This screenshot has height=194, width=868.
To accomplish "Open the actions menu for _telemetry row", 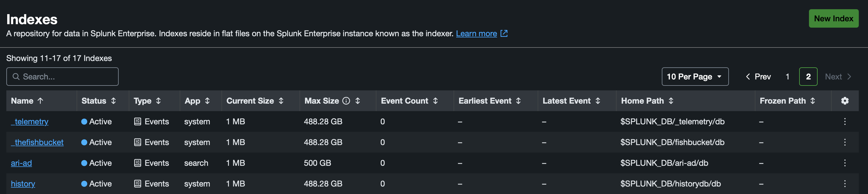I will point(844,121).
